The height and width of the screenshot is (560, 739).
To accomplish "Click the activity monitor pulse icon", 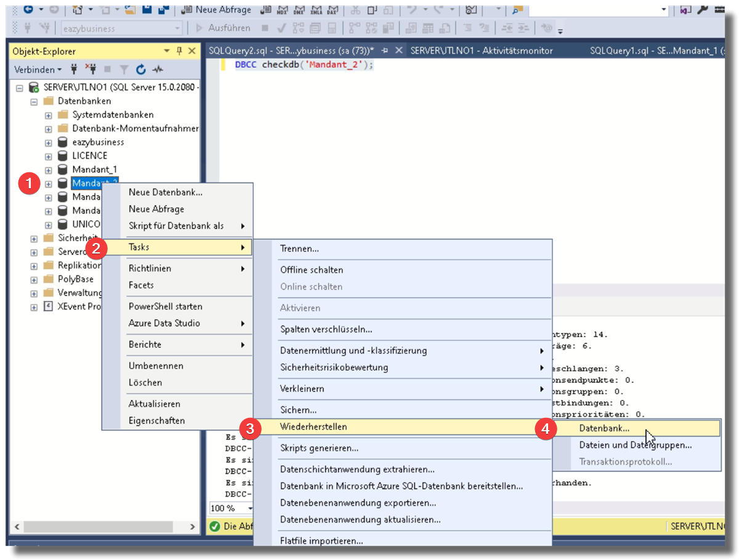I will point(158,70).
